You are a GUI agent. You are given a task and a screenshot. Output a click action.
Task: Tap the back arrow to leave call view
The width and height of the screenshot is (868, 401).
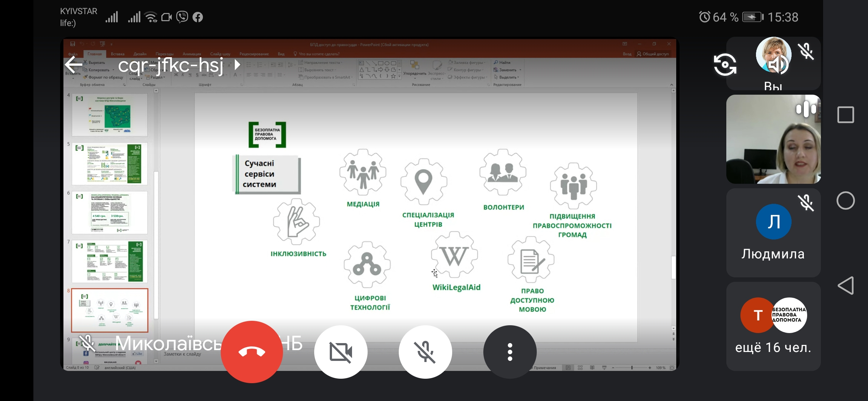pyautogui.click(x=73, y=65)
